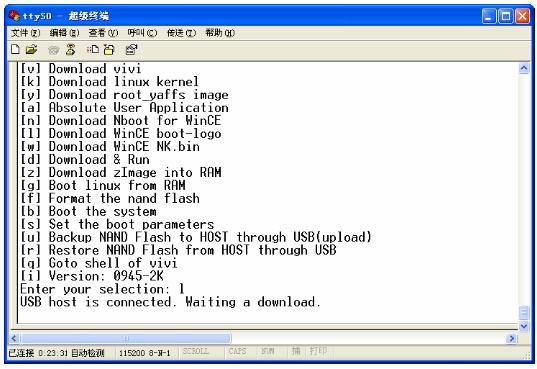Click the Receive file toolbar icon

click(109, 49)
